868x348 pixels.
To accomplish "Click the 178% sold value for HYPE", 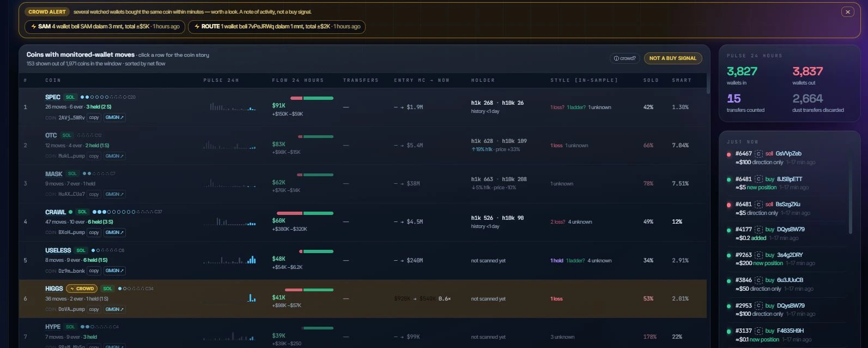I will 650,337.
